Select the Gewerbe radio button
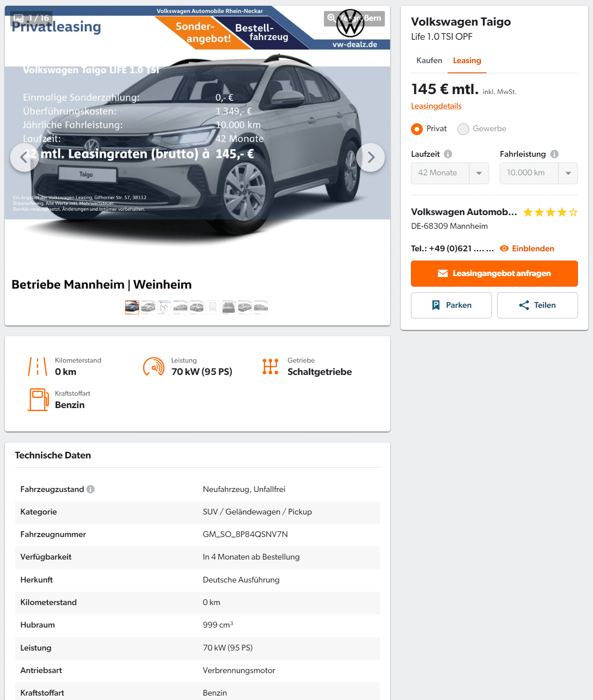Viewport: 593px width, 700px height. pyautogui.click(x=463, y=129)
